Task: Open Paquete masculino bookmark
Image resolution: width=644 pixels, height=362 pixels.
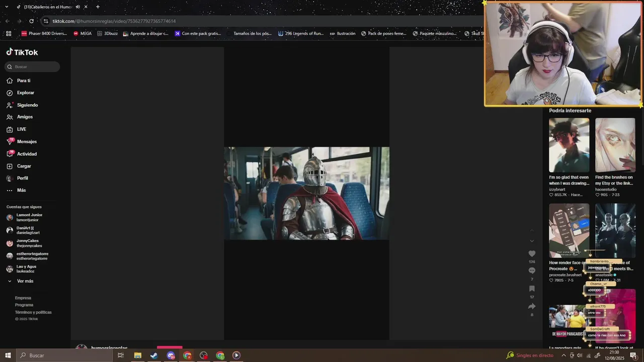Action: pos(435,34)
